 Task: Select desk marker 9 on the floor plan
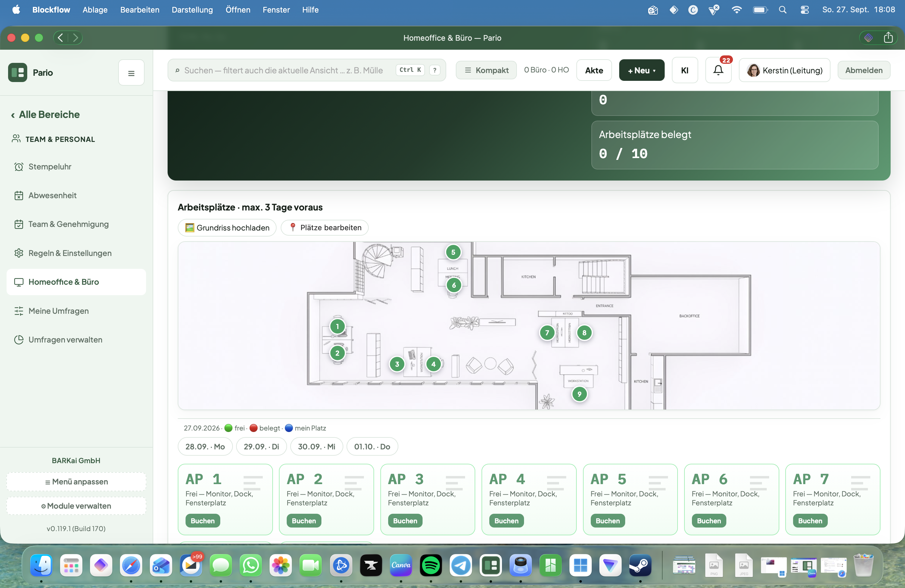pyautogui.click(x=579, y=394)
